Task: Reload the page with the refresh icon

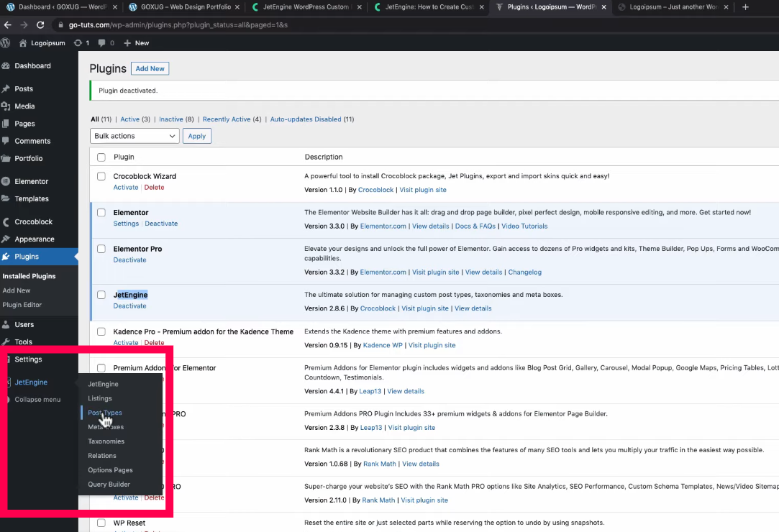Action: 41,24
